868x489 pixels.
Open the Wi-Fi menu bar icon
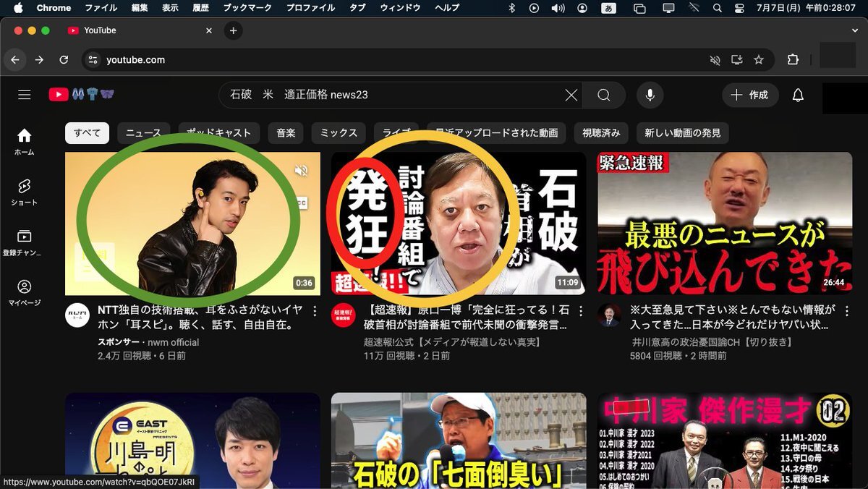(x=694, y=8)
